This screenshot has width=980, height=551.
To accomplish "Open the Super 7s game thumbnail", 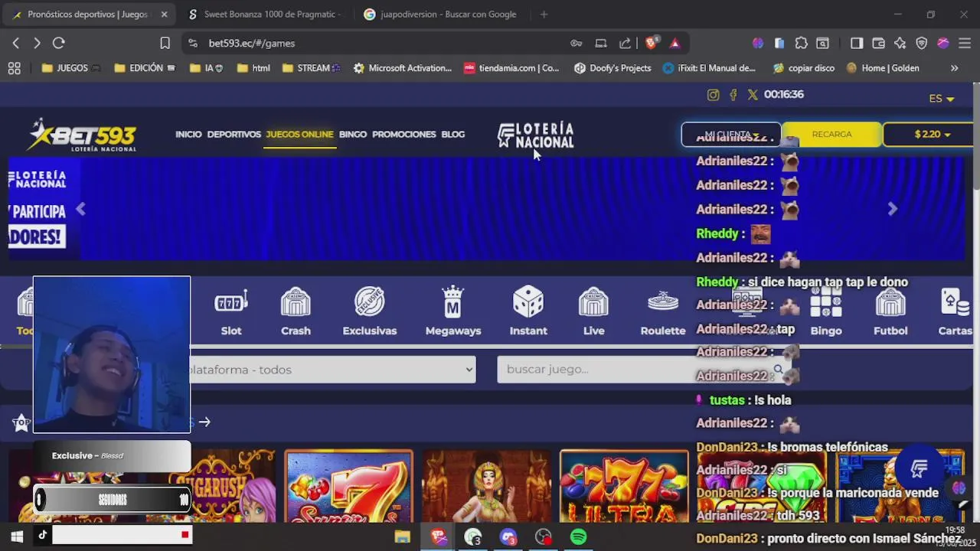I will (x=348, y=487).
